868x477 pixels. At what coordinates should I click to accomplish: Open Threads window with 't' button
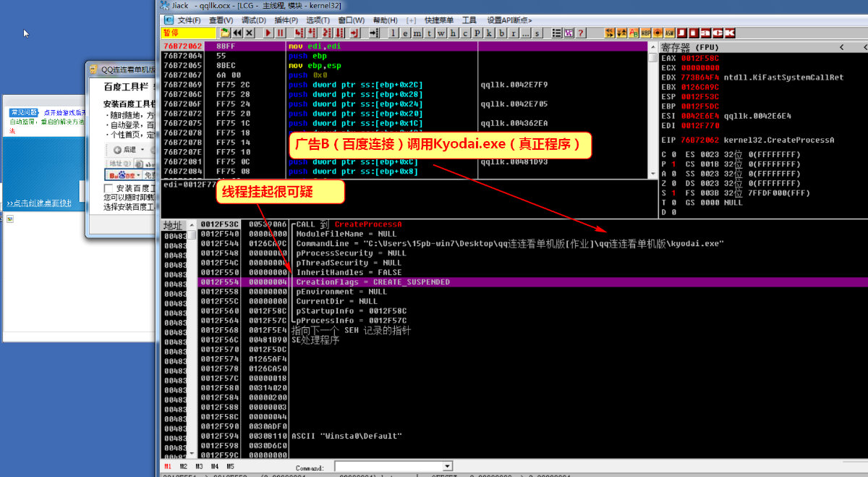[430, 33]
